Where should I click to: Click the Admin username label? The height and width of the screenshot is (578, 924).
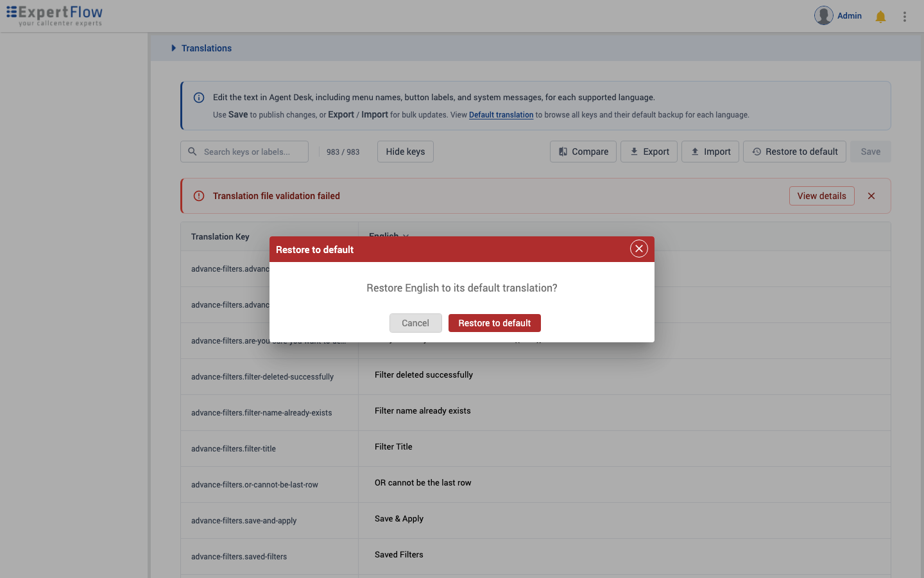click(849, 15)
